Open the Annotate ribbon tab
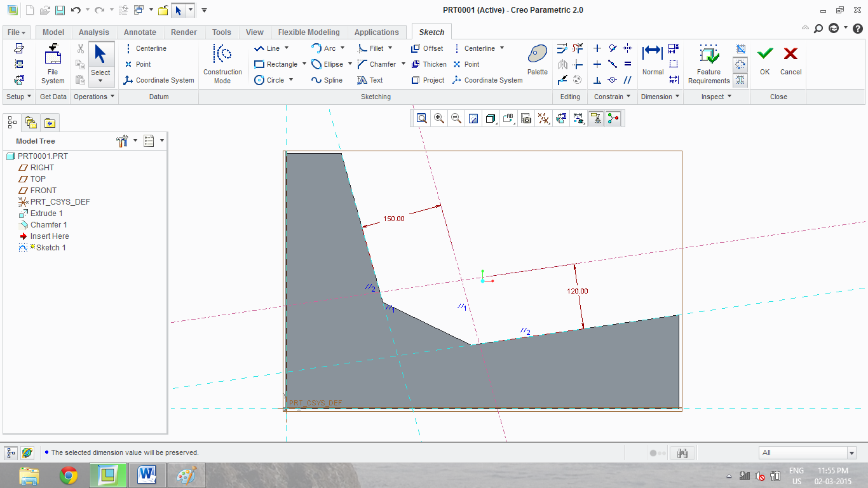Screen dimensions: 868x488 (139, 32)
